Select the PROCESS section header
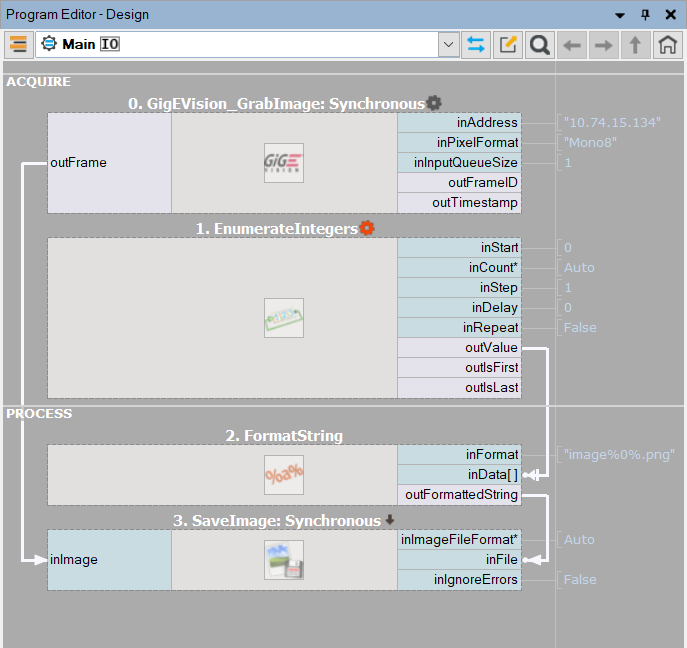Image resolution: width=687 pixels, height=648 pixels. pos(39,413)
